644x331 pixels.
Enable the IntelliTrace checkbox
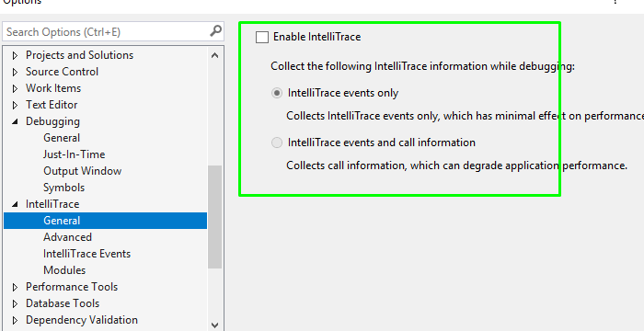click(262, 37)
